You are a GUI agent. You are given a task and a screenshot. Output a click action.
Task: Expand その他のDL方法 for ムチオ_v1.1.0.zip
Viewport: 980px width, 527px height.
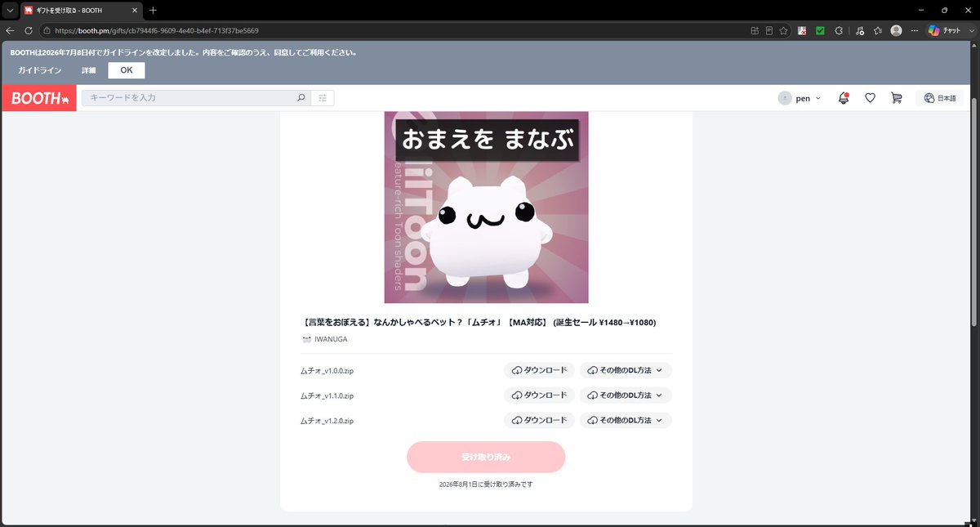pyautogui.click(x=626, y=395)
